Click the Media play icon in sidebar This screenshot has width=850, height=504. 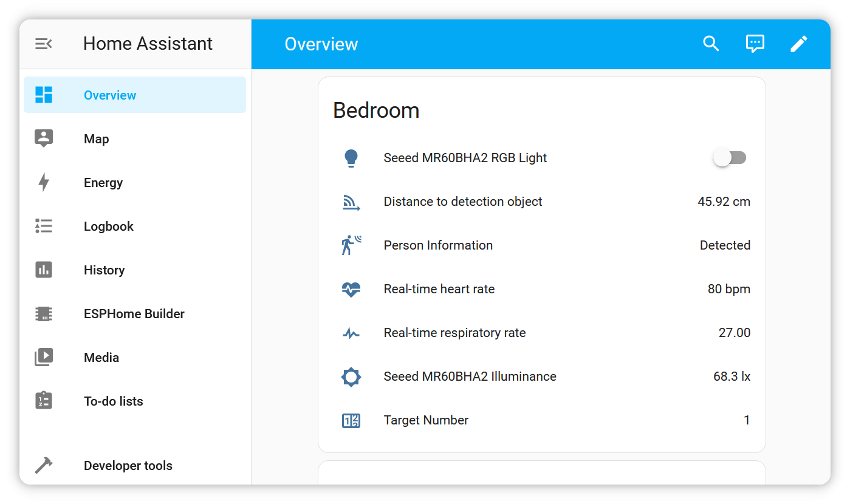point(44,357)
